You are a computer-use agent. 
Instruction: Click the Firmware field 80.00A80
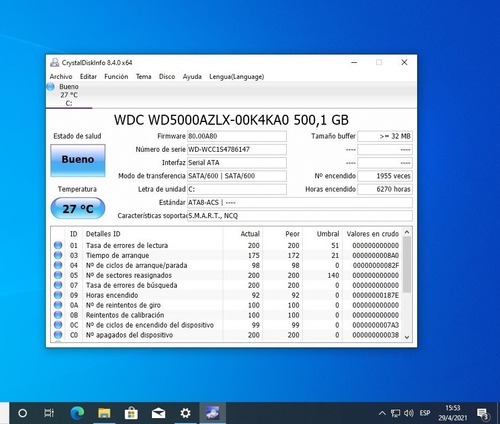coord(237,136)
